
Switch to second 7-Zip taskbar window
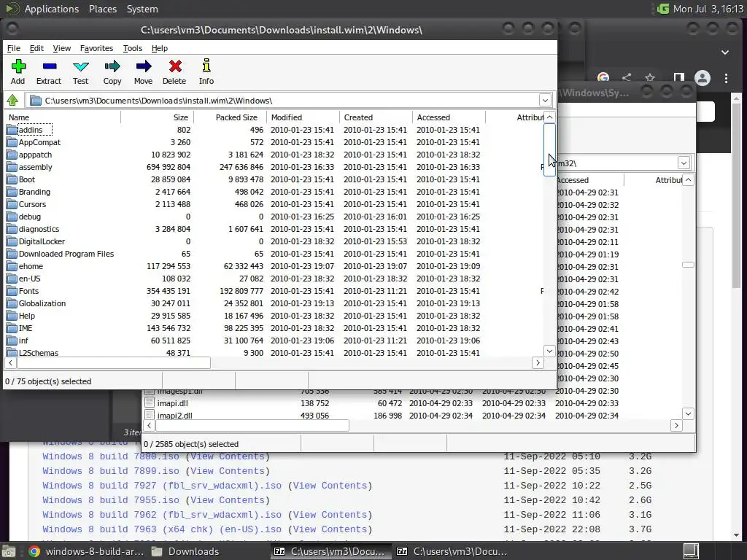(x=452, y=551)
